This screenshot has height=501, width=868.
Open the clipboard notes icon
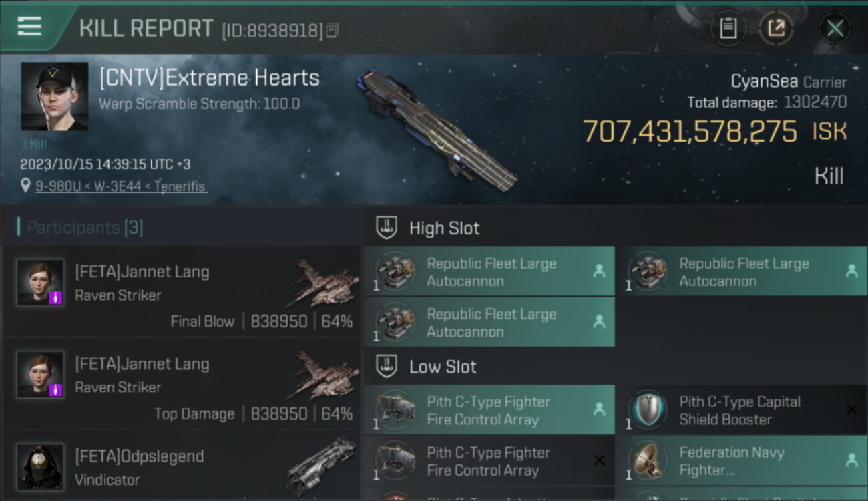[x=728, y=28]
